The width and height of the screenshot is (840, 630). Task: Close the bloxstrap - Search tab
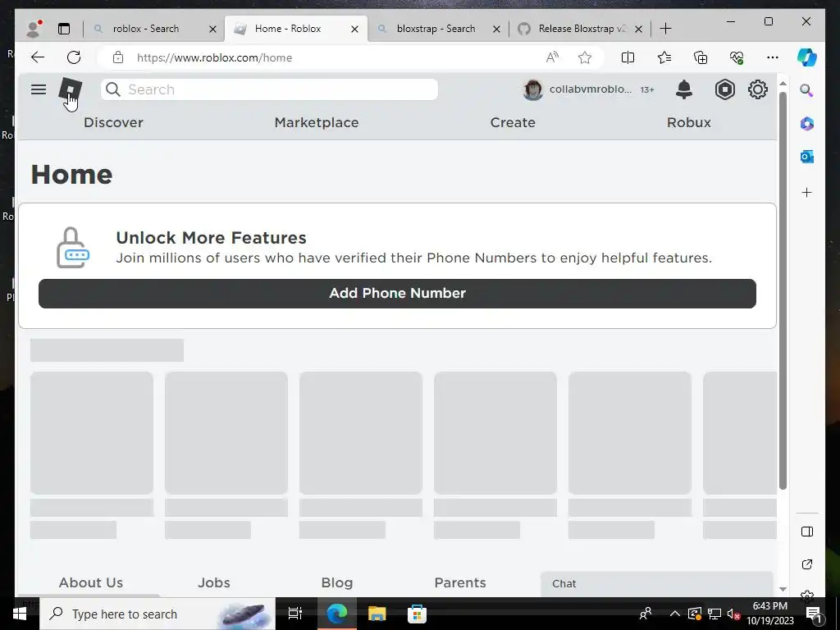496,29
